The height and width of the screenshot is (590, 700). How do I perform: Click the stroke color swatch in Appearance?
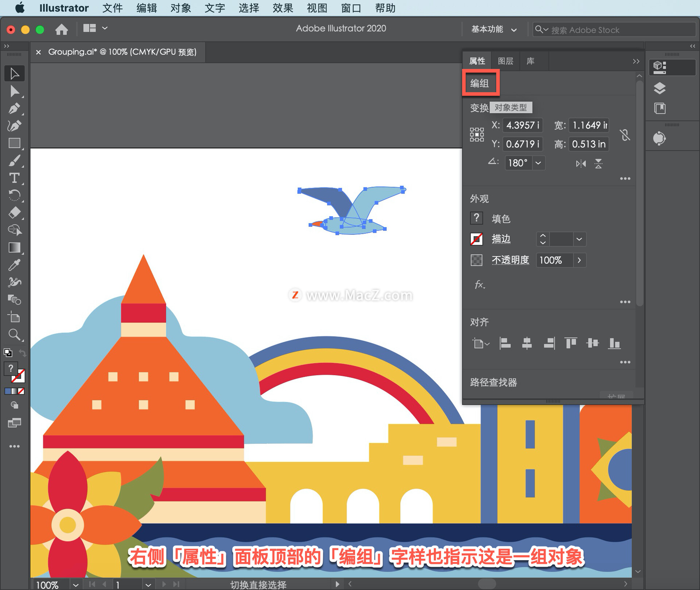477,239
